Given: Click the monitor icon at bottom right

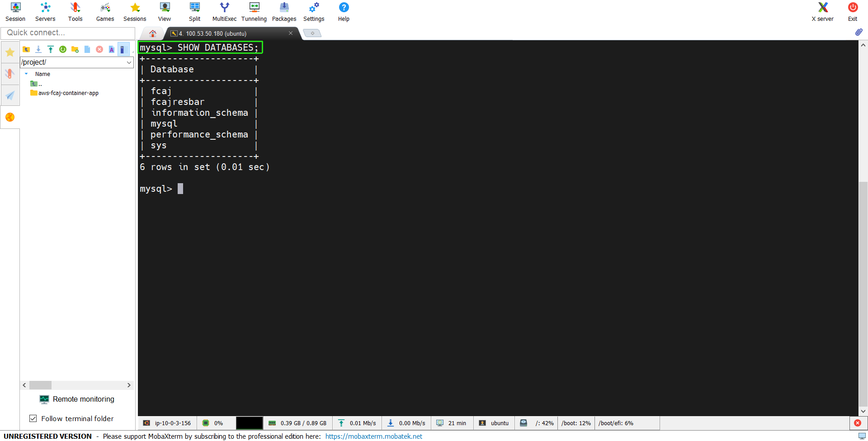Looking at the screenshot, I should (862, 436).
